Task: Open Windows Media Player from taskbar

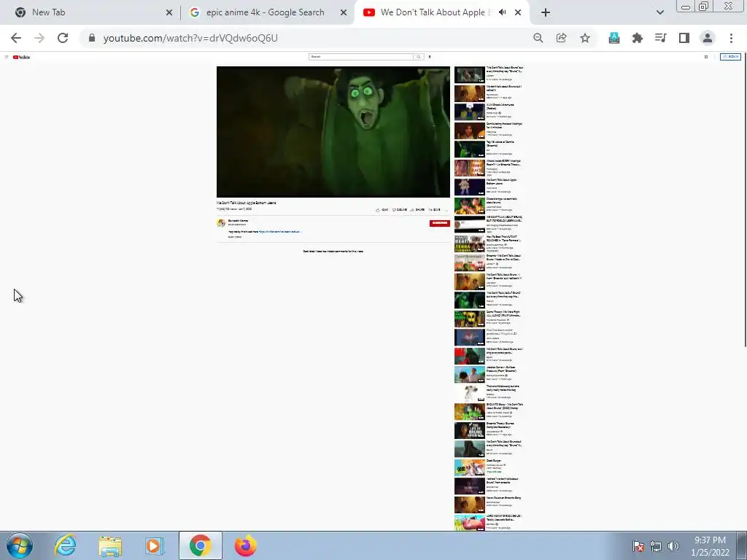Action: pos(155,545)
